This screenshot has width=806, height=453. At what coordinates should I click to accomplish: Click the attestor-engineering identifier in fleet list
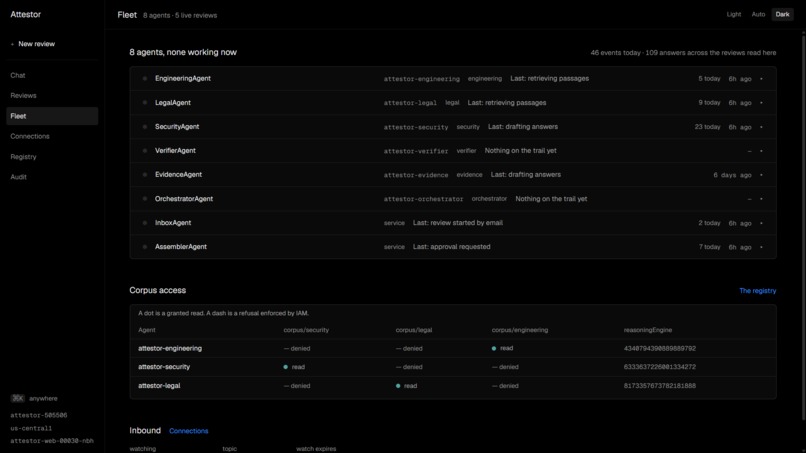(x=422, y=79)
